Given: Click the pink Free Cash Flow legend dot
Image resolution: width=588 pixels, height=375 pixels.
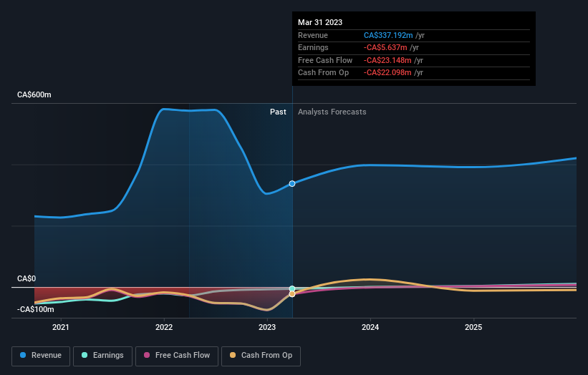Looking at the screenshot, I should pos(147,355).
